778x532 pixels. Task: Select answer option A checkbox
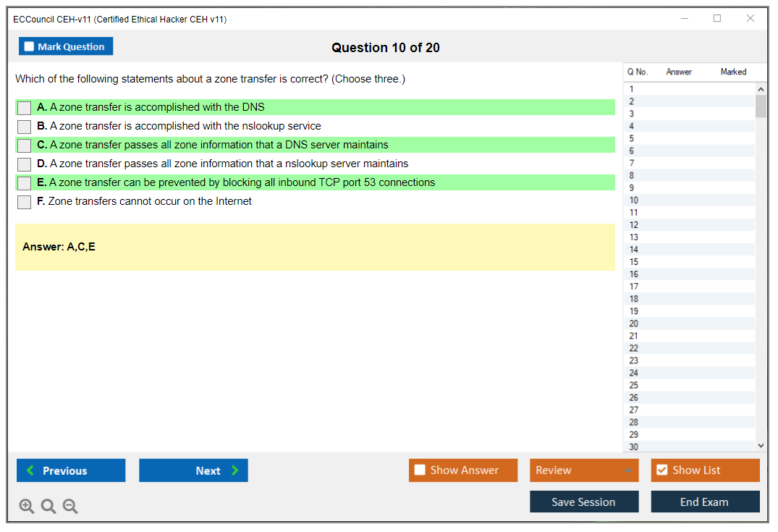point(25,108)
